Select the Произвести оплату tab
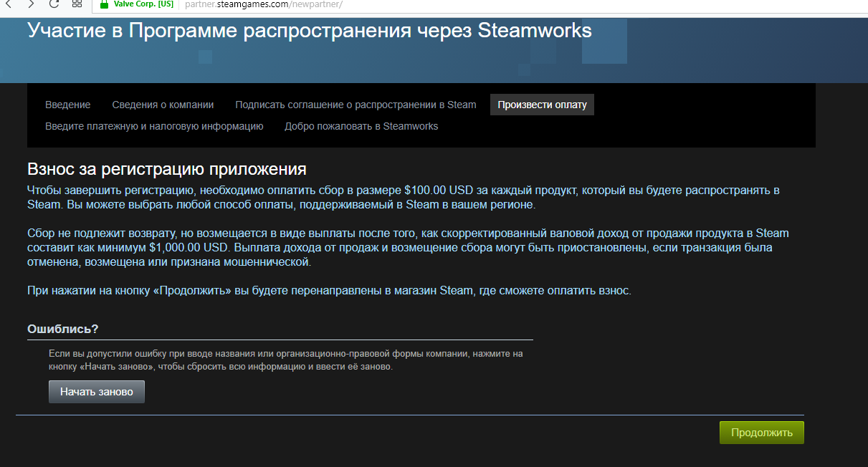Viewport: 868px width, 467px height. pyautogui.click(x=542, y=105)
